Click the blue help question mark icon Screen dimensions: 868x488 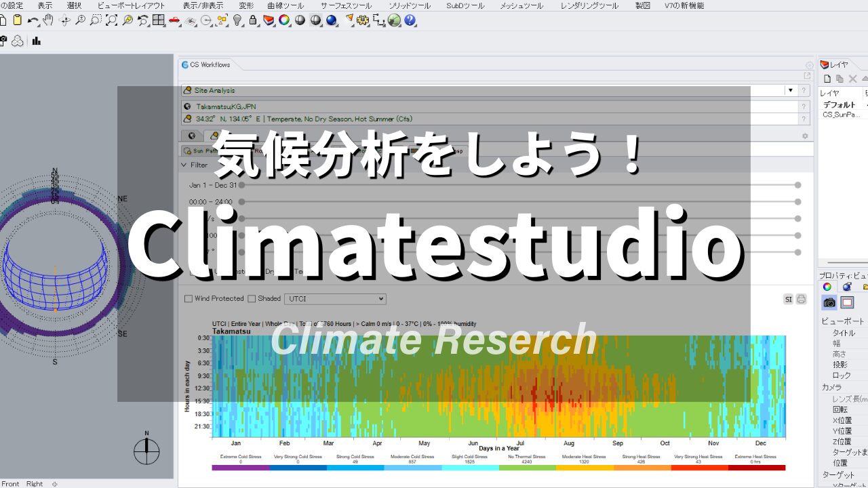click(410, 20)
